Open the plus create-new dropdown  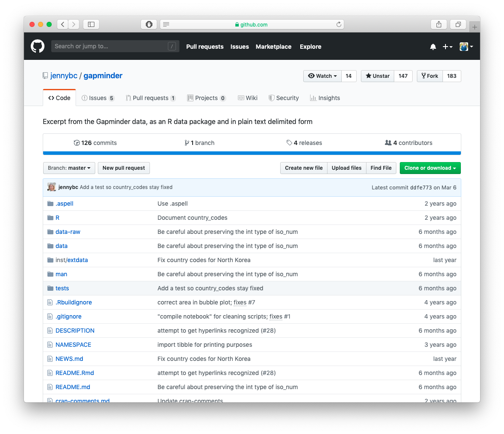(447, 47)
